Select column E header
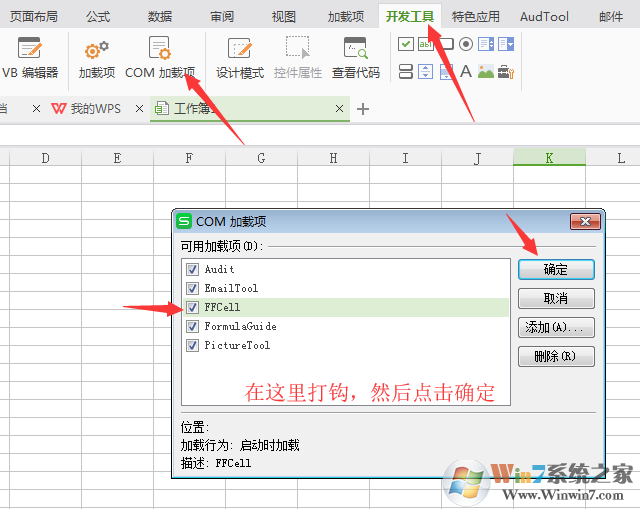 pos(117,158)
